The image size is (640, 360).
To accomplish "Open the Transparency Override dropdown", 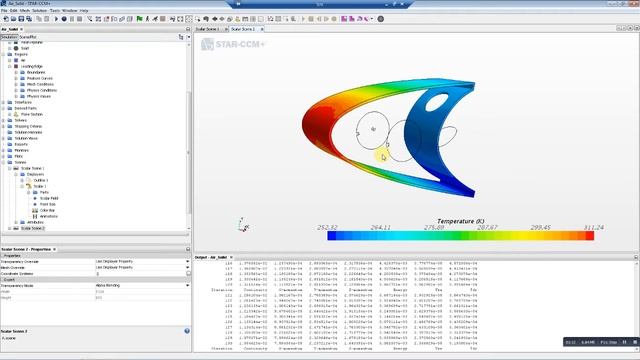I will (188, 261).
